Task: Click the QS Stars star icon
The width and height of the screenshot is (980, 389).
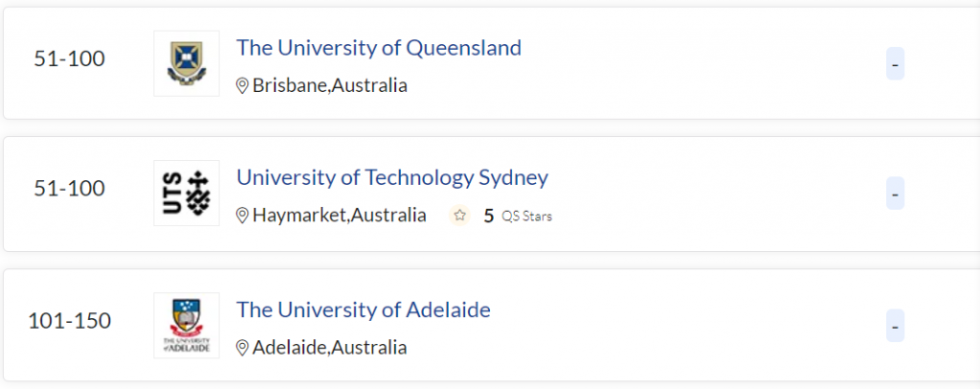Action: coord(459,216)
